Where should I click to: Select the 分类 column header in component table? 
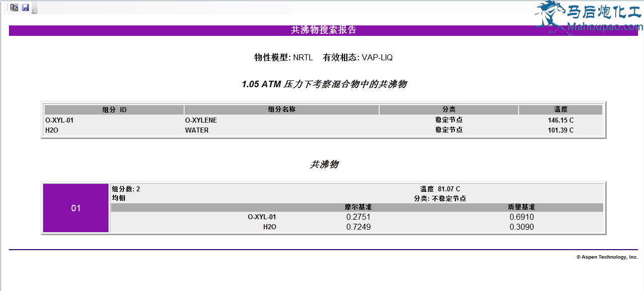tap(448, 110)
